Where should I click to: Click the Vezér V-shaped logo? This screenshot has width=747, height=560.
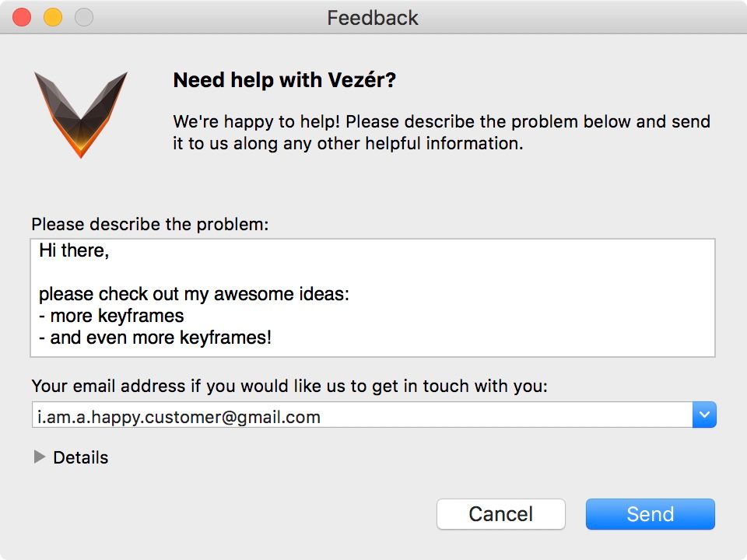point(80,114)
